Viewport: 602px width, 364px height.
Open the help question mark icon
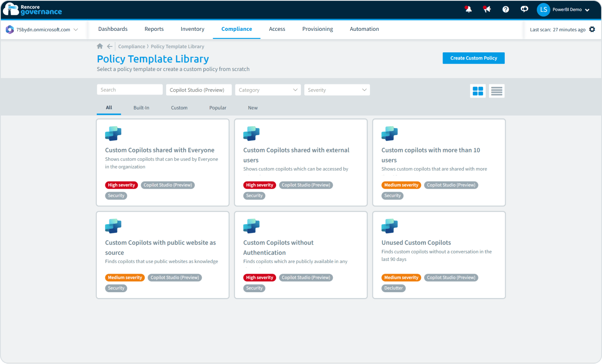(506, 9)
